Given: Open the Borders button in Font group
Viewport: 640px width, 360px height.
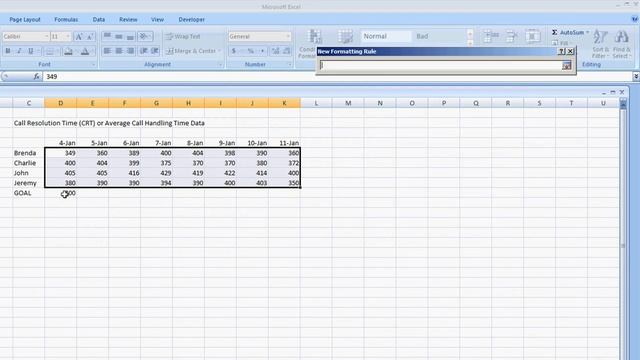Looking at the screenshot, I should click(x=49, y=51).
